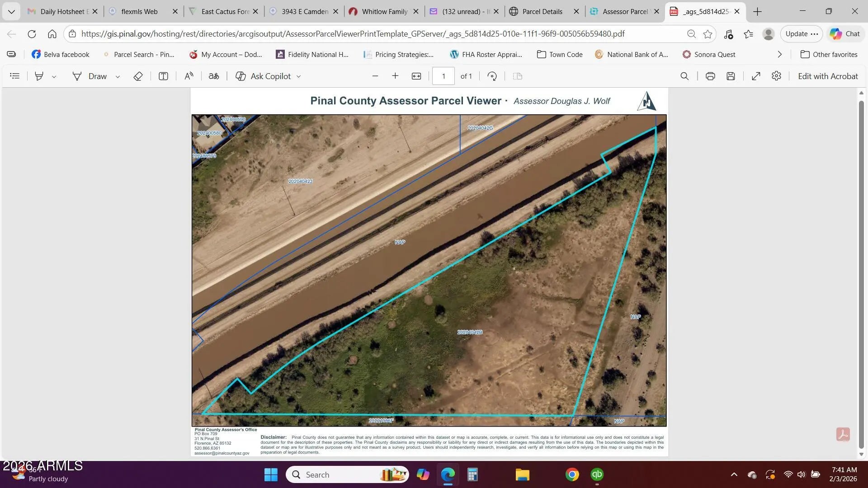Print the PDF document
Image resolution: width=868 pixels, height=488 pixels.
[x=710, y=76]
